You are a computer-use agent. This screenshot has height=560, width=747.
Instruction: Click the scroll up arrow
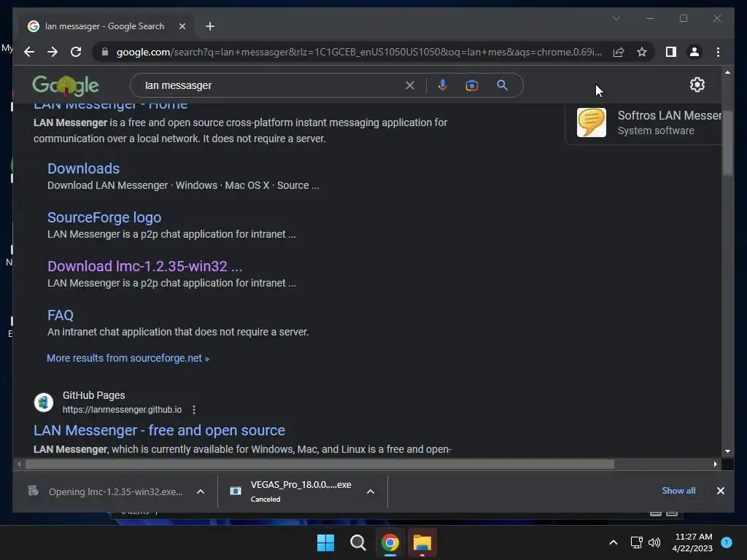[727, 72]
